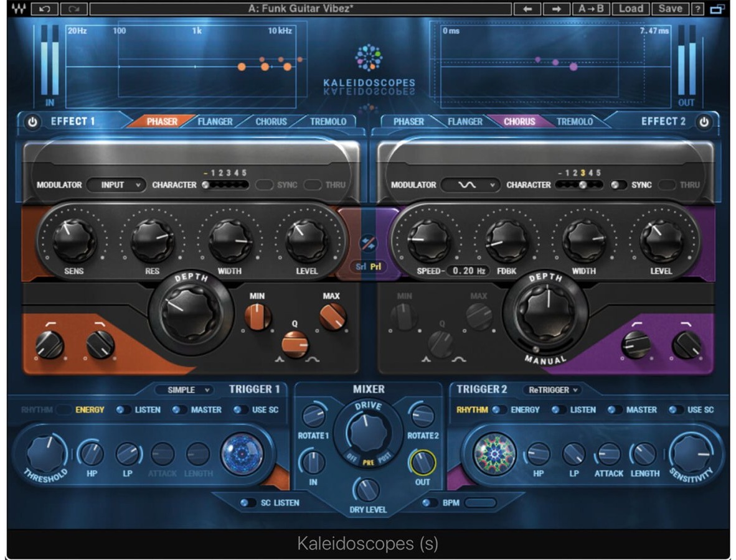
Task: Select Srl serial routing
Action: point(361,266)
